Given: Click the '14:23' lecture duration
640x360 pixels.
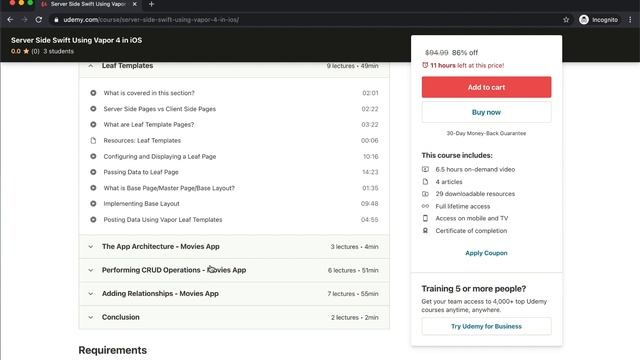Looking at the screenshot, I should click(x=370, y=172).
